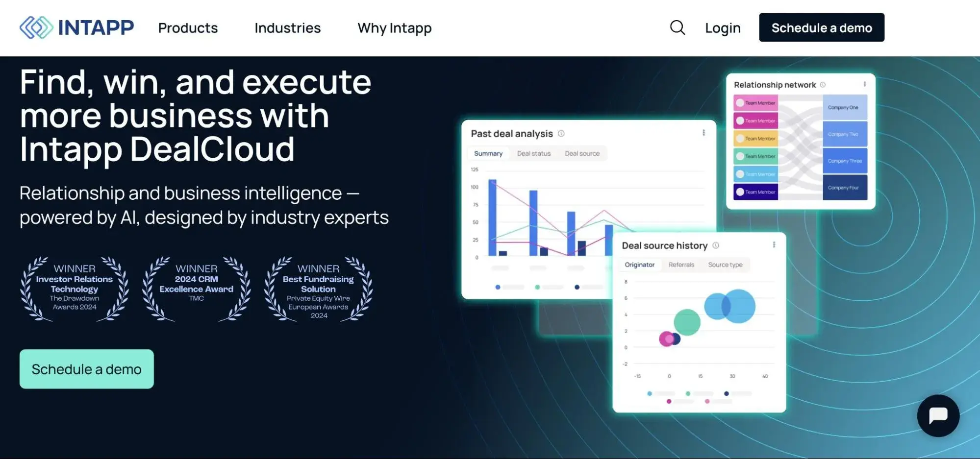Open the kebab menu on Deal source history
Screen dimensions: 980x459
click(775, 243)
